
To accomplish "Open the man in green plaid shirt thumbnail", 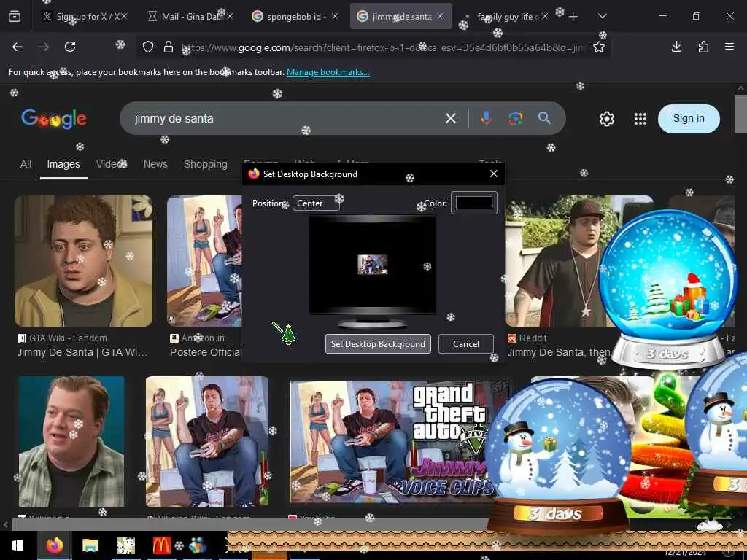I will (71, 442).
